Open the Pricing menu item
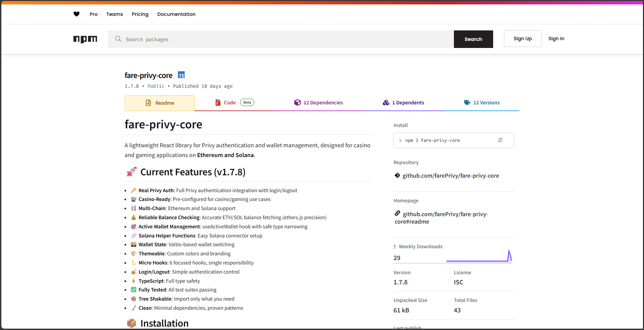 140,14
